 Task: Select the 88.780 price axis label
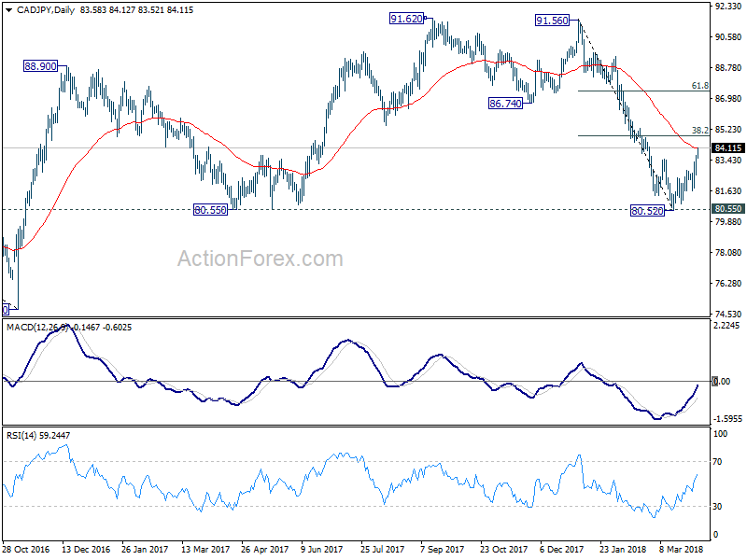(728, 68)
